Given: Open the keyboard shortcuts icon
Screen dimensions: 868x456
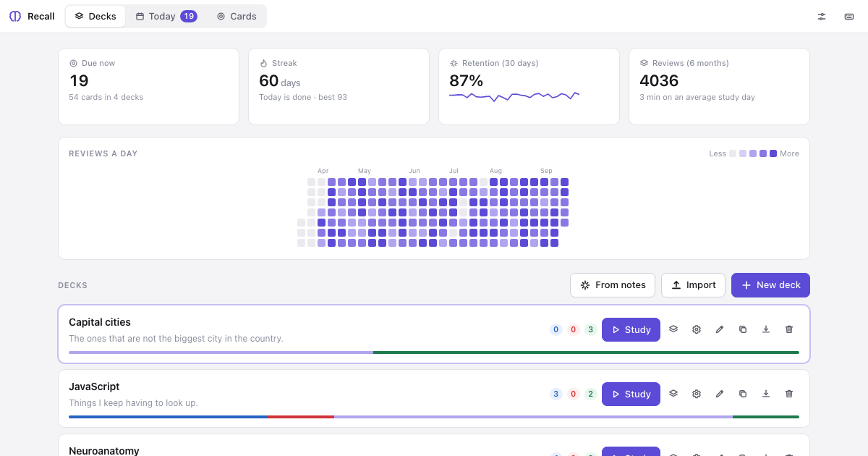Looking at the screenshot, I should [849, 17].
